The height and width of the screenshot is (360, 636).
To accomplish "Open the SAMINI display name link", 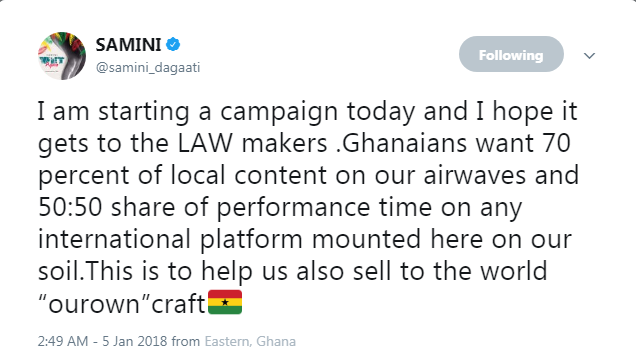I will pyautogui.click(x=129, y=44).
